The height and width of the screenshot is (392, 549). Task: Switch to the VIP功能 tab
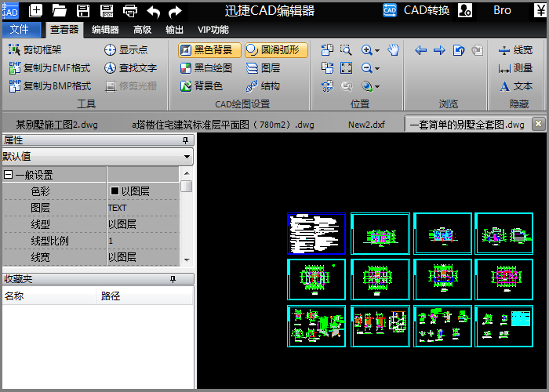(213, 30)
